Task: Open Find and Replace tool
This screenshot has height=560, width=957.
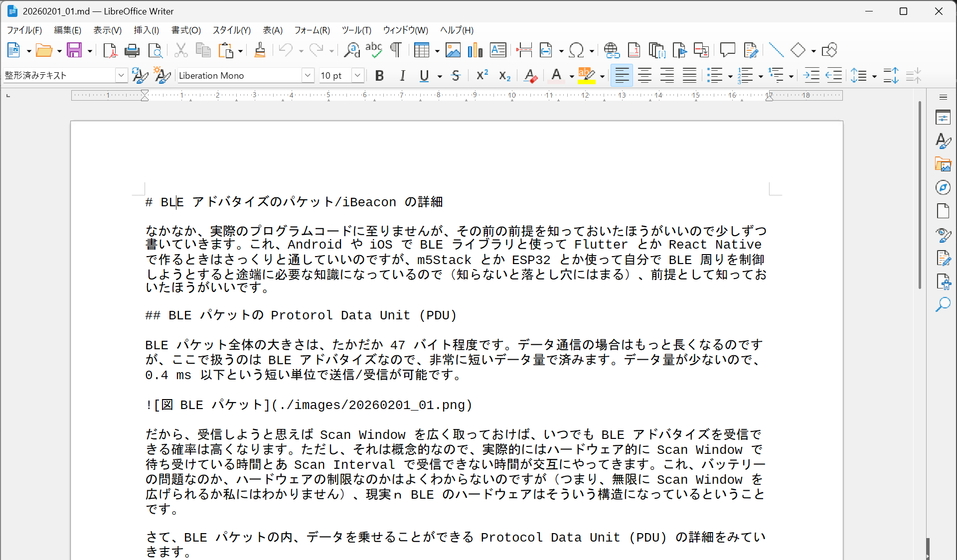Action: [x=351, y=50]
